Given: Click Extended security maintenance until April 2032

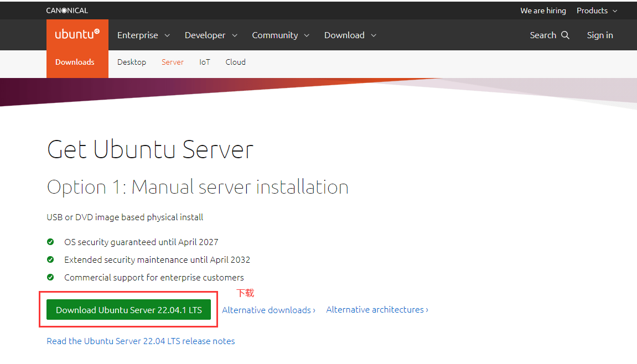Looking at the screenshot, I should [x=157, y=259].
